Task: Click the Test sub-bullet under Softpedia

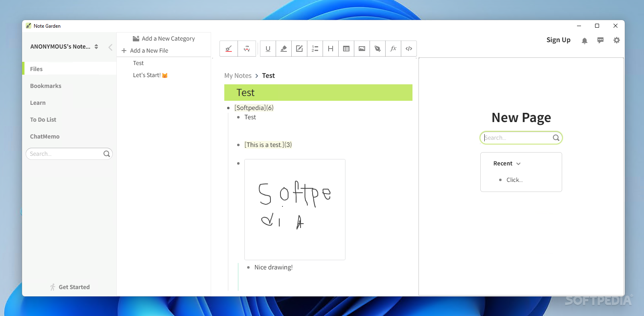Action: point(250,117)
